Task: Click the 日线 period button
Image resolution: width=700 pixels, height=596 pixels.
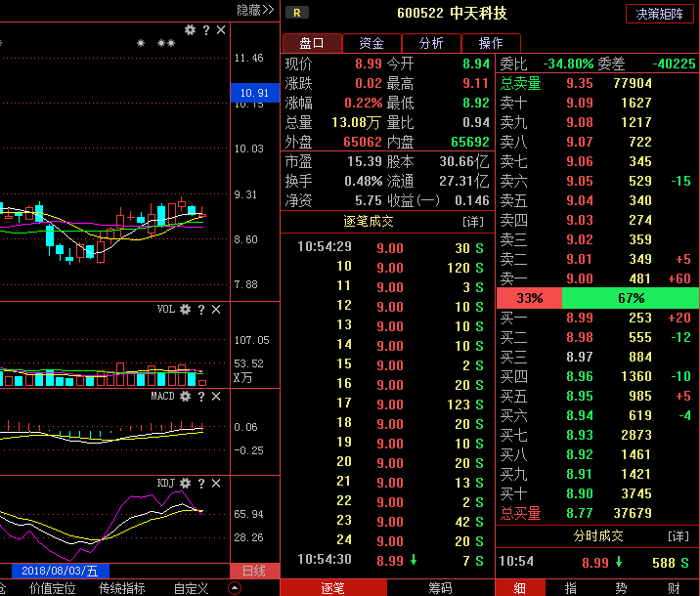Action: click(x=254, y=571)
